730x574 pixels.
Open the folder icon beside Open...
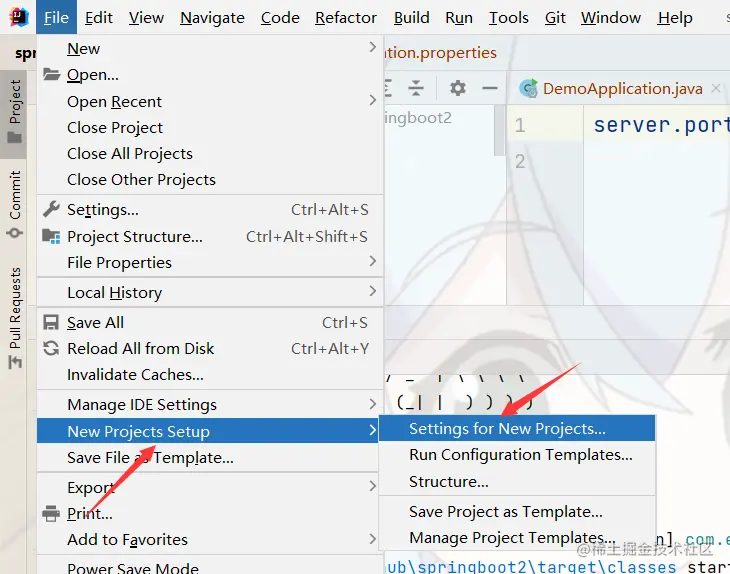click(51, 74)
